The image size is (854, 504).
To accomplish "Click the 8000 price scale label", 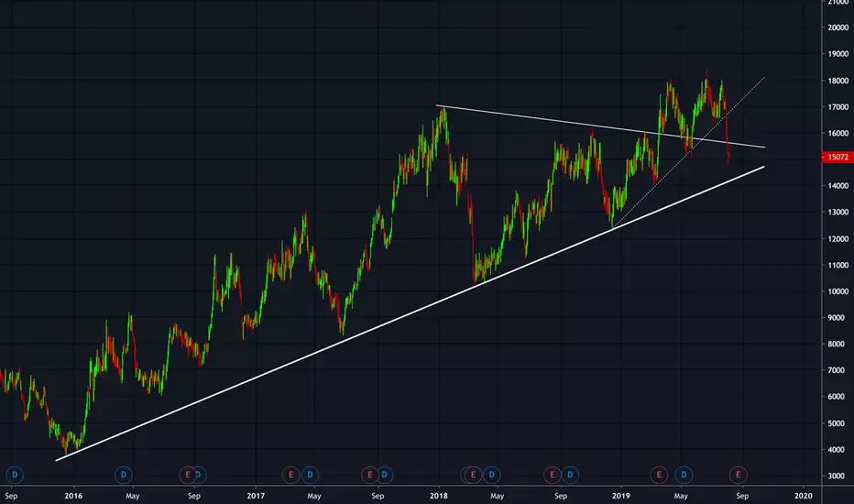I will point(838,344).
